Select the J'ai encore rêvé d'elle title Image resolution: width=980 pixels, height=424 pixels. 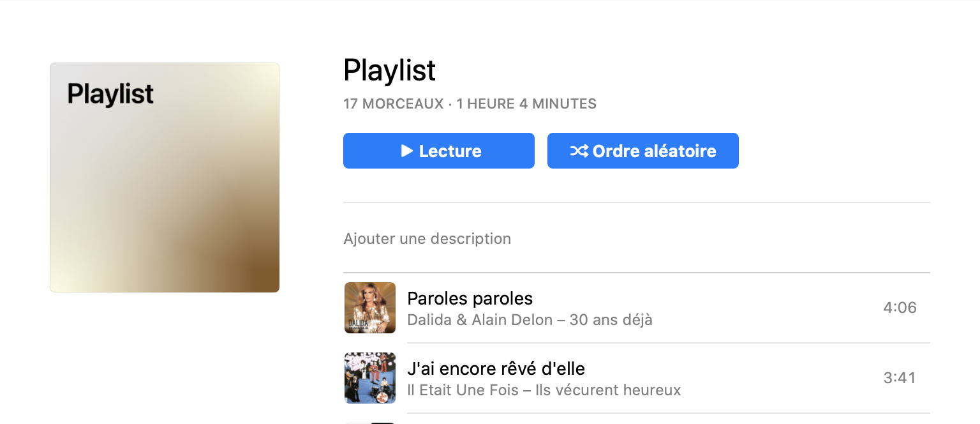(496, 368)
